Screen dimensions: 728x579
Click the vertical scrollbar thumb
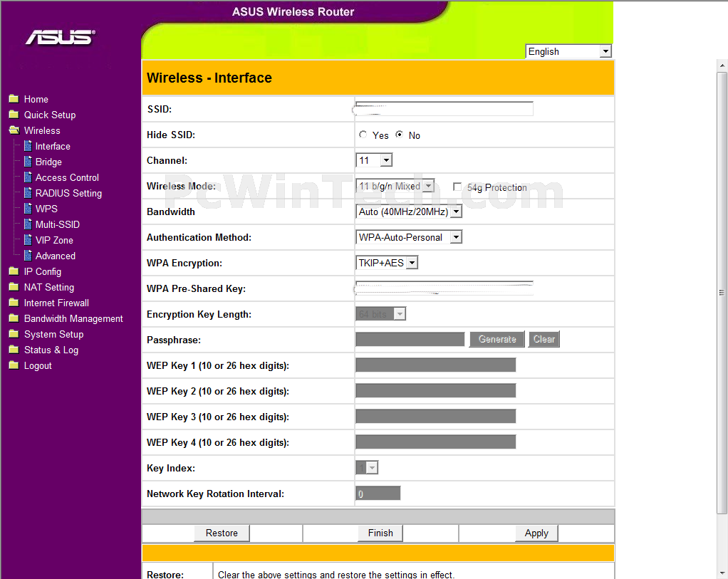[722, 293]
